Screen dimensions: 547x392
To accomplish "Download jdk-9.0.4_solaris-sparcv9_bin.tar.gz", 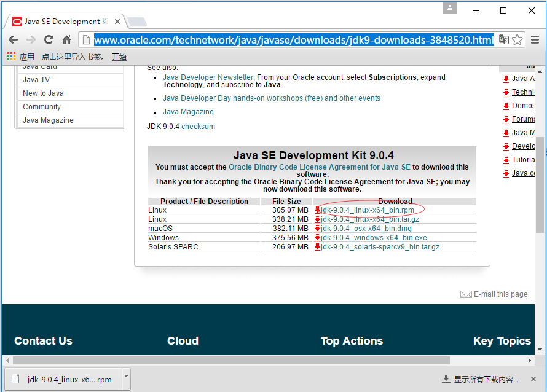I will tap(380, 247).
